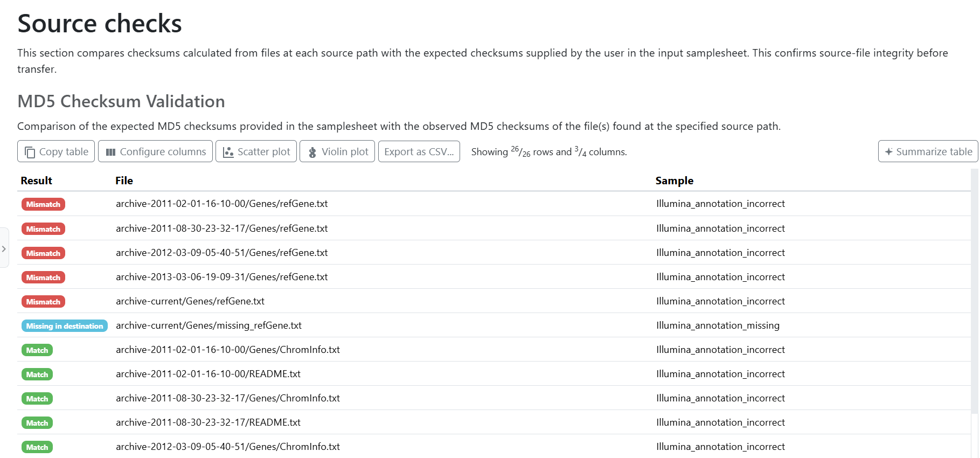Select file archive-current/Genes/refGene.txt
Image resolution: width=980 pixels, height=458 pixels.
point(190,301)
